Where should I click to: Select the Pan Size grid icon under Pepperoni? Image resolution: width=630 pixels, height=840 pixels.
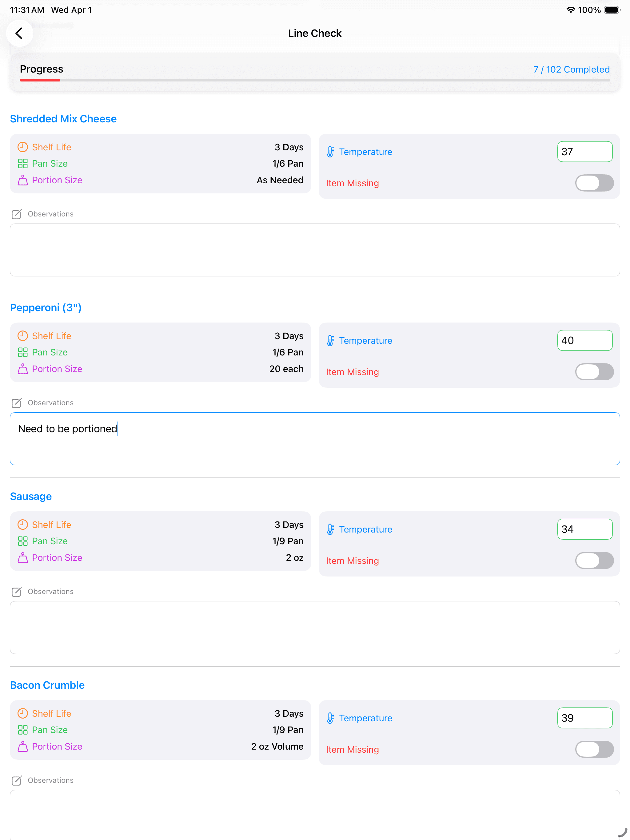tap(22, 352)
